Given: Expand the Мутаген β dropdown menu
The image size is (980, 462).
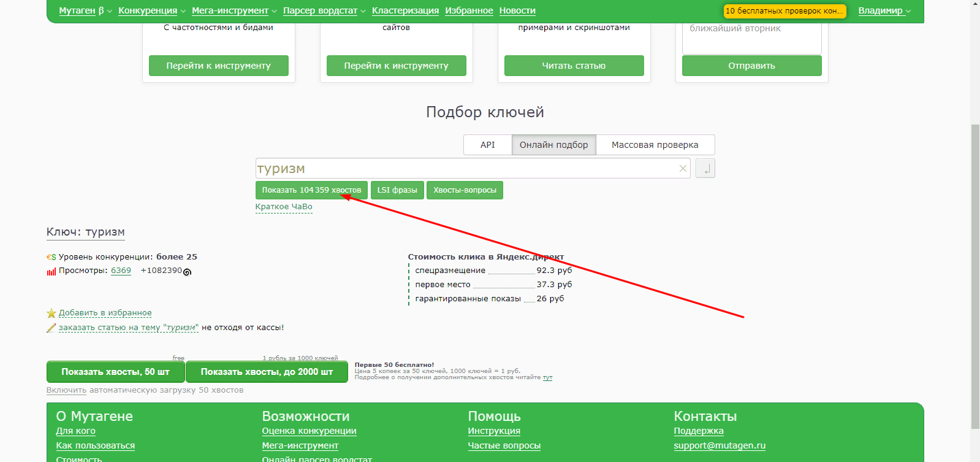Looking at the screenshot, I should (86, 10).
